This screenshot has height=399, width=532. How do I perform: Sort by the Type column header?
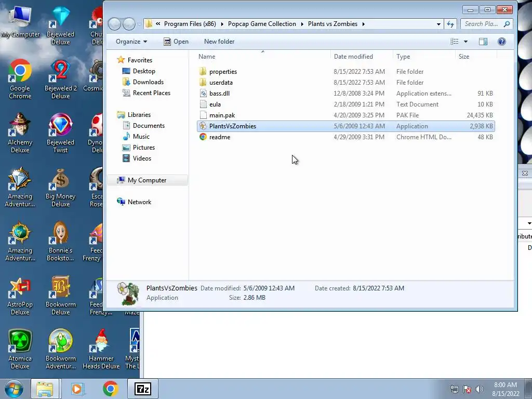point(424,57)
